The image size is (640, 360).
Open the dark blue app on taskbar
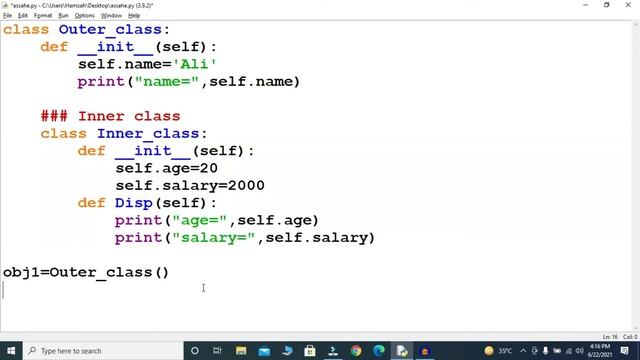coord(425,351)
